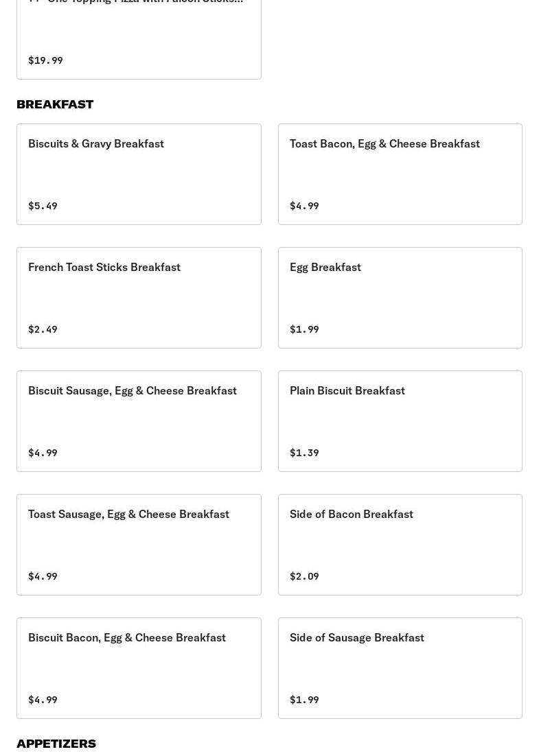539x756 pixels.
Task: Click the $19.99 pizza item price
Action: (45, 60)
